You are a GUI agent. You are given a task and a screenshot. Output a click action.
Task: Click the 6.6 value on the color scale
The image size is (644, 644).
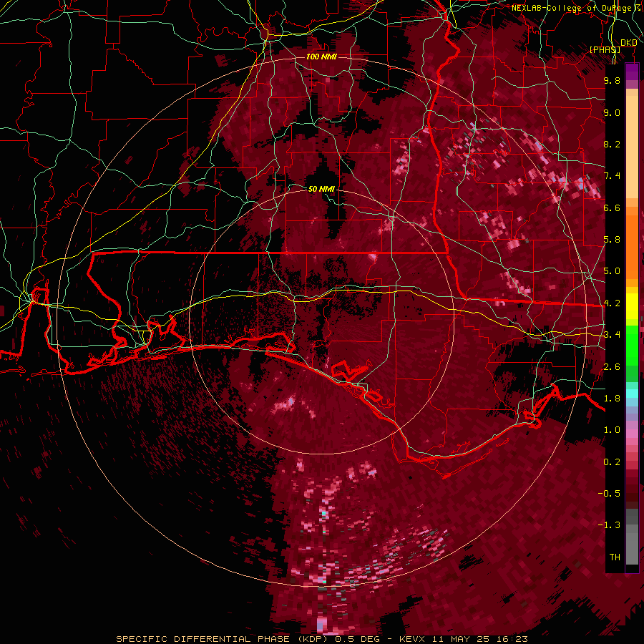click(612, 208)
